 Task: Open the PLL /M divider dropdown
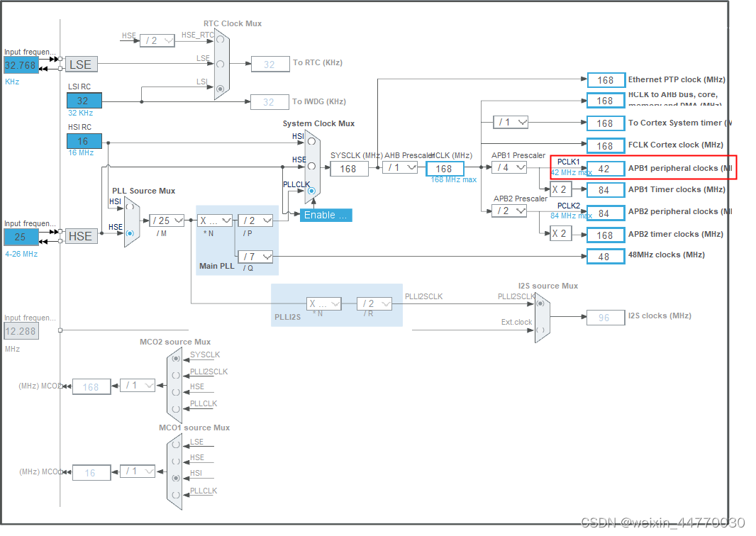(x=167, y=220)
